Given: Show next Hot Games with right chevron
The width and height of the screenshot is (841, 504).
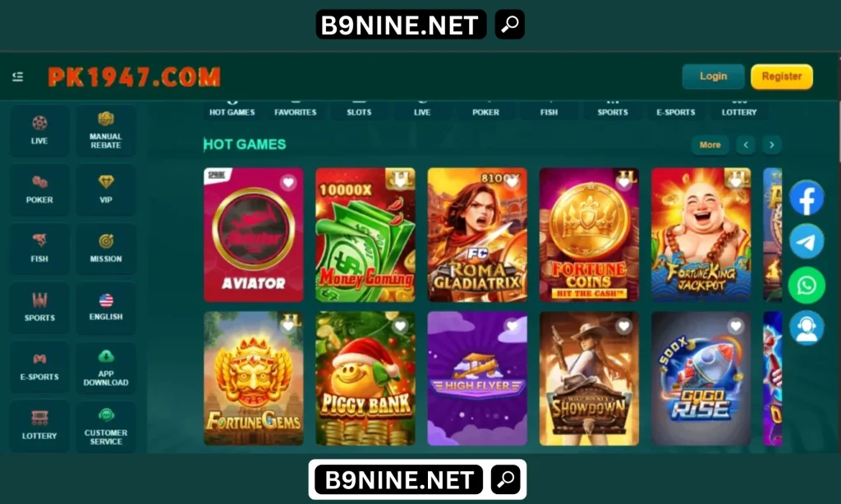Looking at the screenshot, I should 772,144.
